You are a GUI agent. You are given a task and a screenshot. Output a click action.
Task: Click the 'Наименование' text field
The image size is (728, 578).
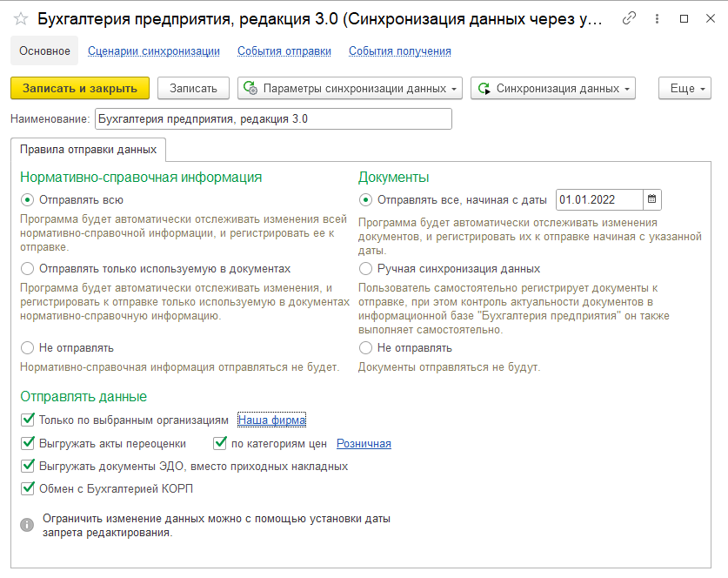coord(273,119)
